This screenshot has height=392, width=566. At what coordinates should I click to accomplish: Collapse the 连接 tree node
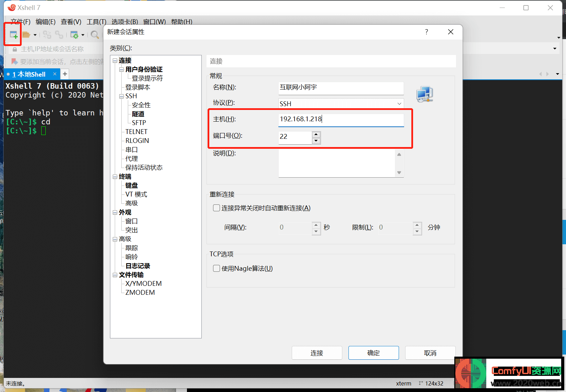coord(115,60)
